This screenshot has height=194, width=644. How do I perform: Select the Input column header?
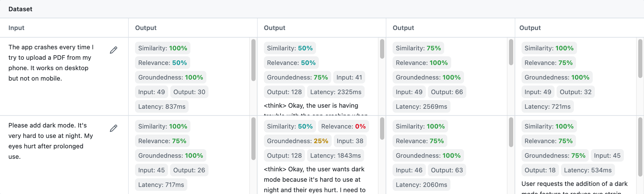coord(16,28)
